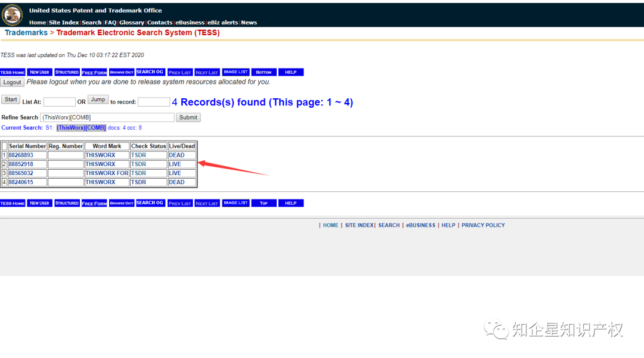Open the footer eBUSINESS link
The image size is (644, 358).
420,225
